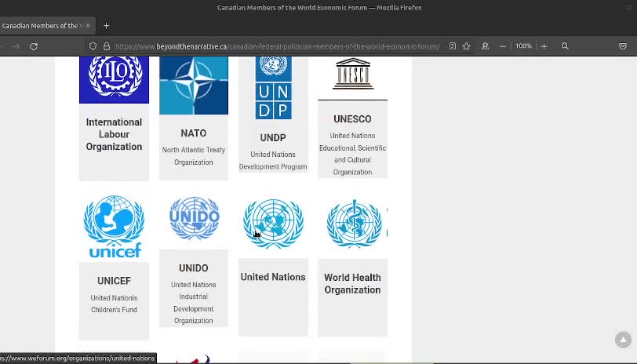Click the ILO logo image

(115, 79)
